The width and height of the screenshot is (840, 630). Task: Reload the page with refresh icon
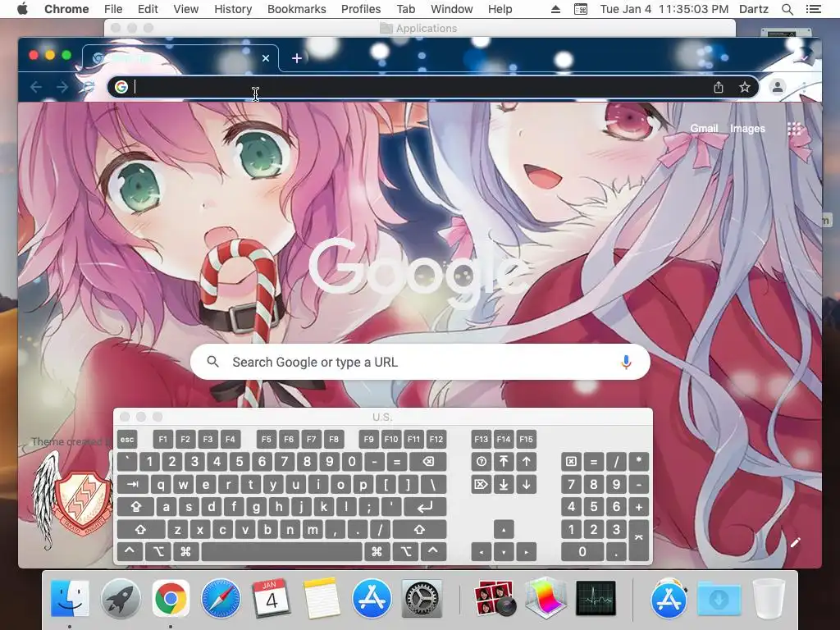click(x=89, y=87)
